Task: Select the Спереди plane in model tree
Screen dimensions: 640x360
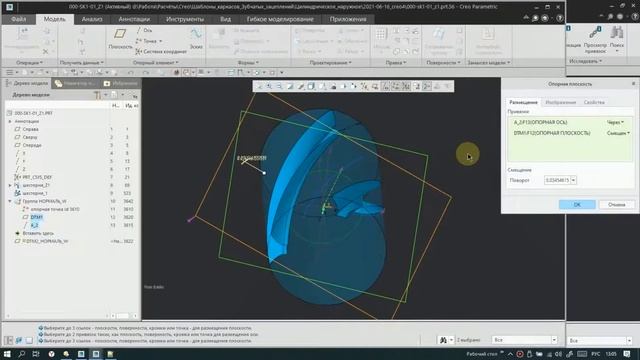Action: coord(32,145)
